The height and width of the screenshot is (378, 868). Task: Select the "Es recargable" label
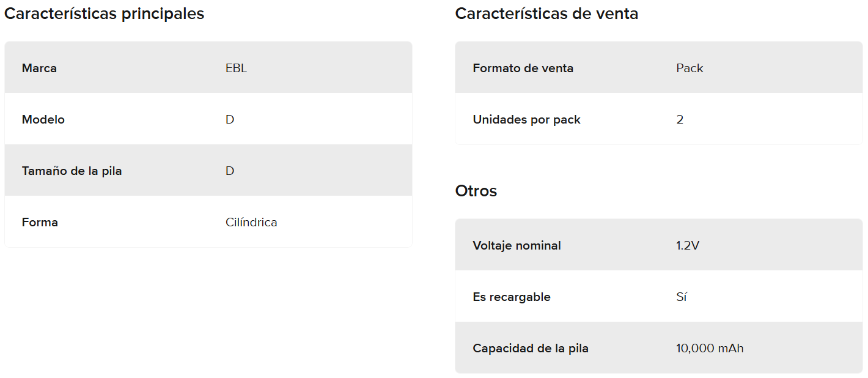click(x=511, y=297)
